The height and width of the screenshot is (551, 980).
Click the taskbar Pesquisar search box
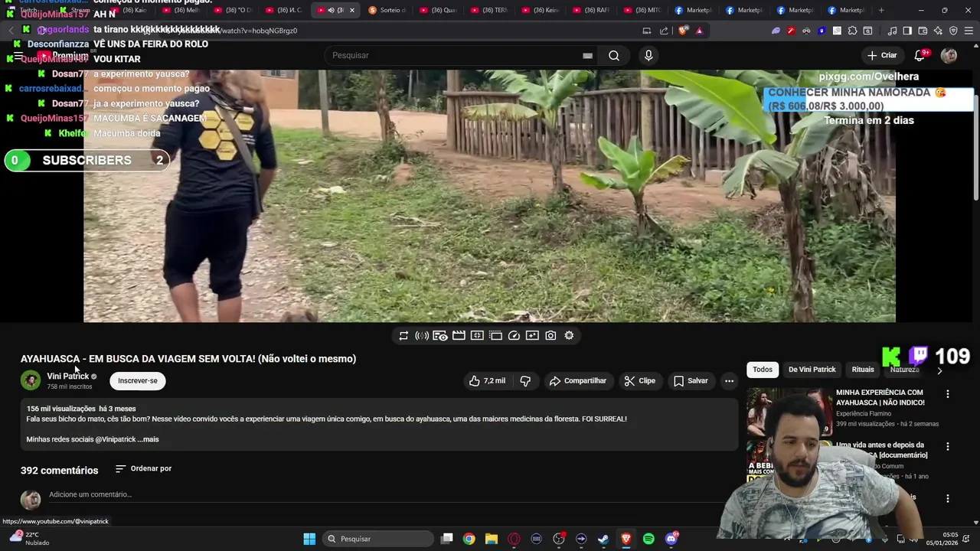pyautogui.click(x=378, y=539)
